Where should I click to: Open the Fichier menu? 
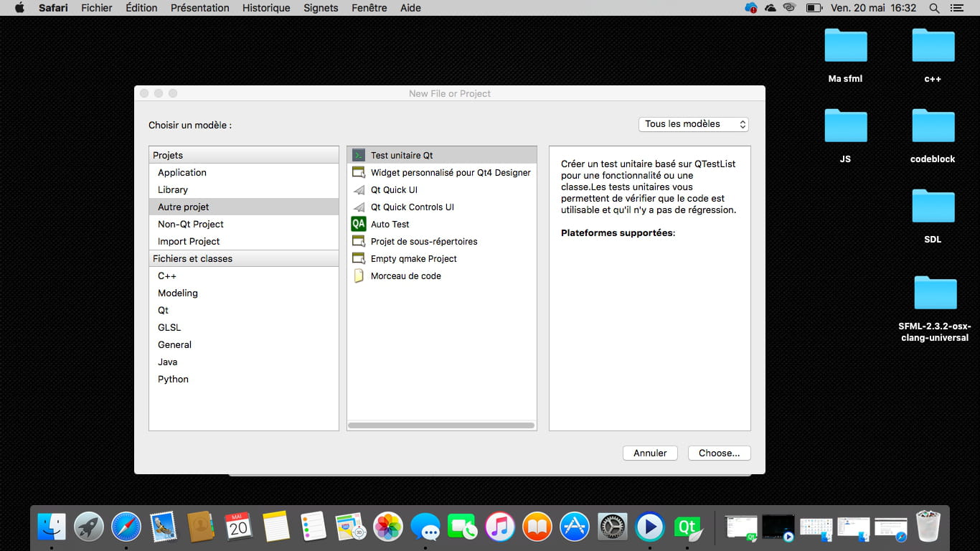tap(97, 8)
